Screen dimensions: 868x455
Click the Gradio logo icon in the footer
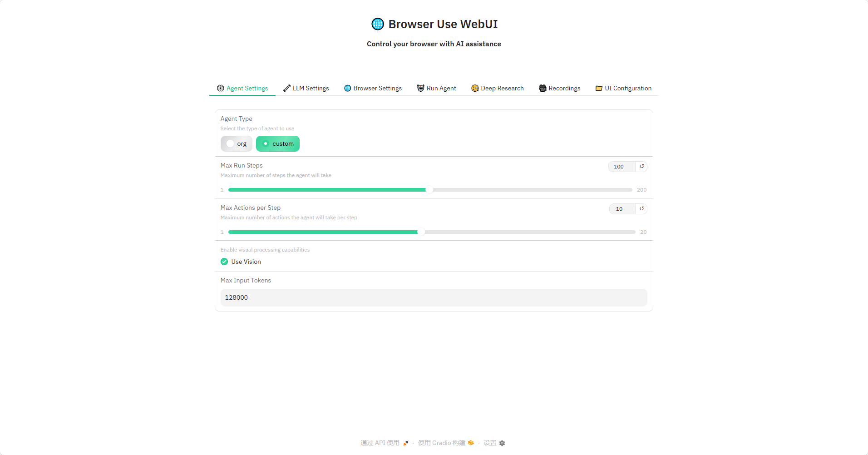(471, 443)
